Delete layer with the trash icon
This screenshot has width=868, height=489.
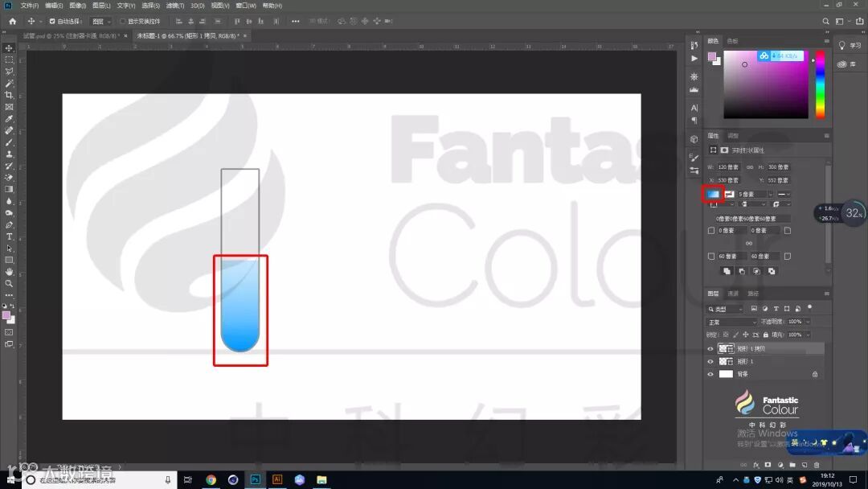(817, 465)
